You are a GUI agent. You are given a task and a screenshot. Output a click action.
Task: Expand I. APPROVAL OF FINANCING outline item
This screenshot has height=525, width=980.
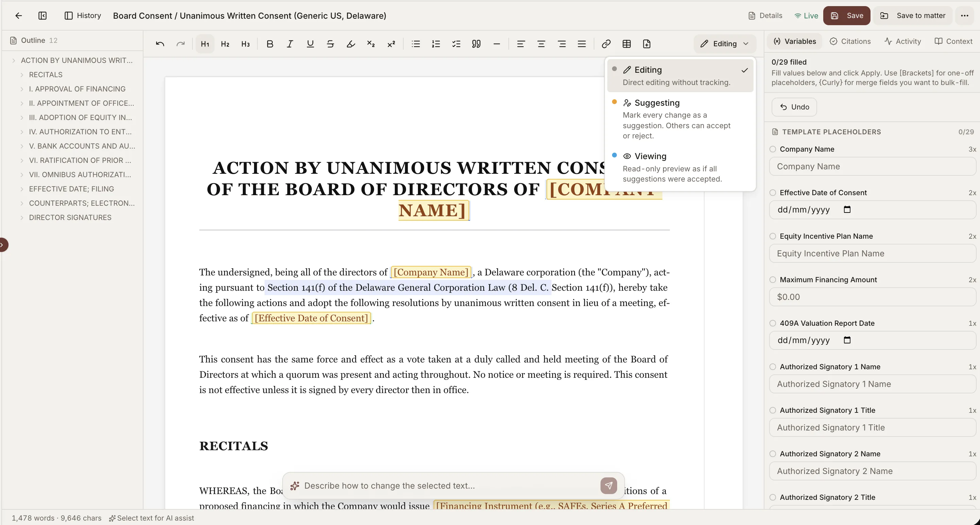(22, 89)
